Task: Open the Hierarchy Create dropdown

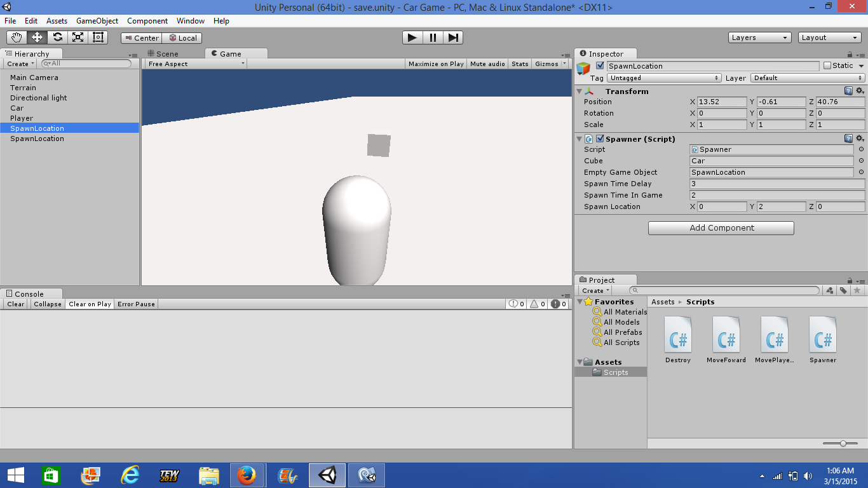Action: click(x=20, y=64)
